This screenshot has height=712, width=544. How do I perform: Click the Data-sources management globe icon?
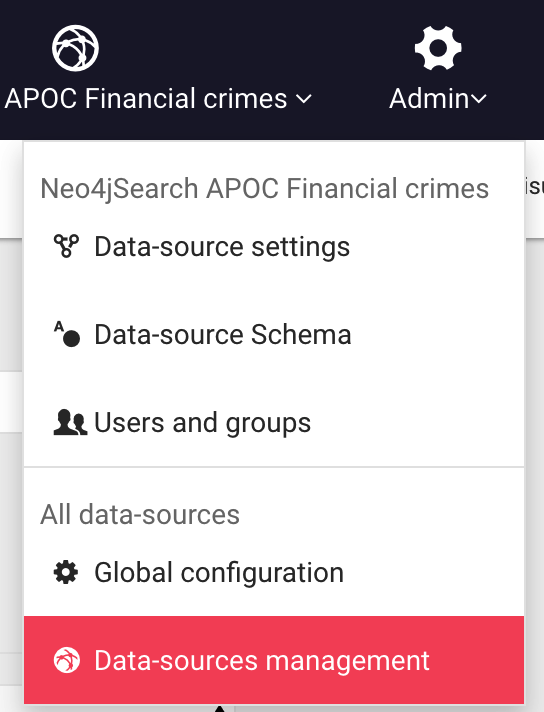tap(67, 660)
